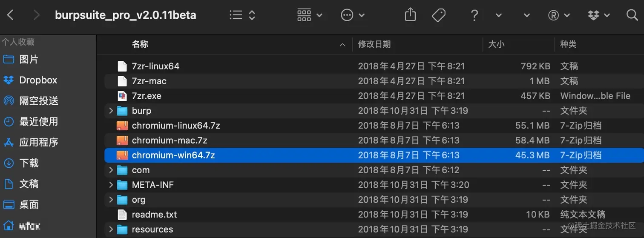
Task: Select Dropbox in the sidebar
Action: [x=30, y=80]
